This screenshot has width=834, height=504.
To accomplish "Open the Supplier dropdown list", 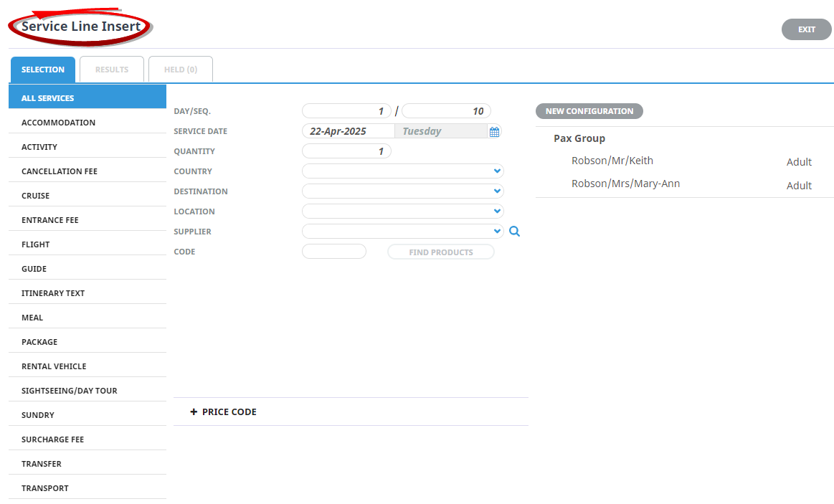I will 402,232.
